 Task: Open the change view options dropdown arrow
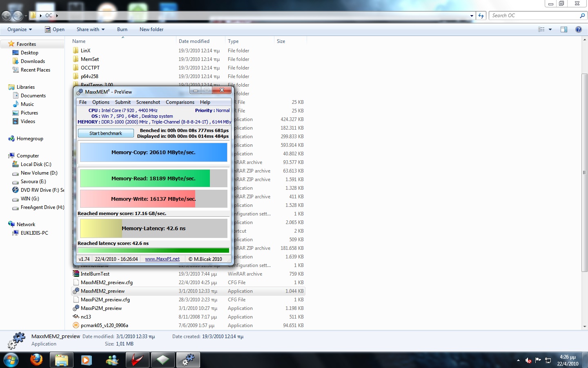click(x=550, y=29)
